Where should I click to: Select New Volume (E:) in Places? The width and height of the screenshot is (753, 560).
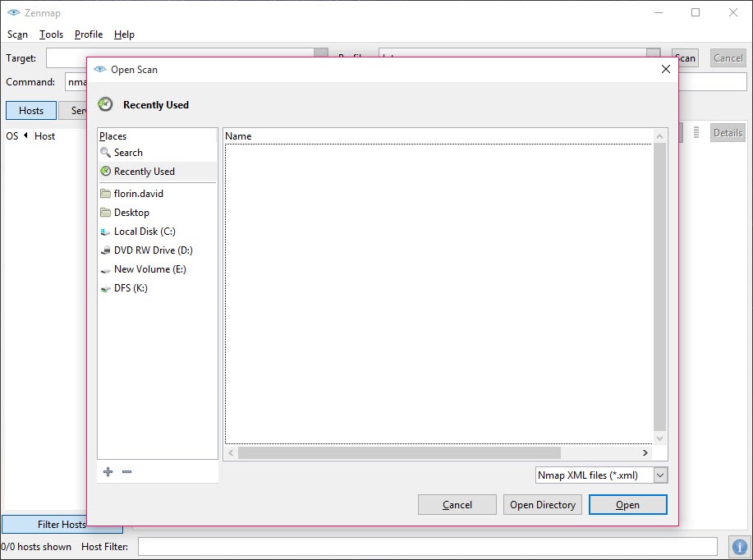[158, 269]
